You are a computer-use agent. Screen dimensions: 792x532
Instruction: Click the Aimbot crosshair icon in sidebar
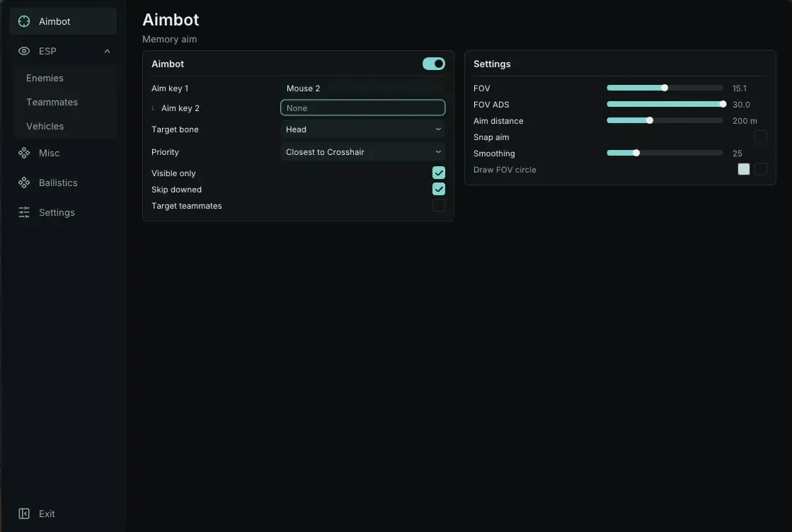point(24,21)
